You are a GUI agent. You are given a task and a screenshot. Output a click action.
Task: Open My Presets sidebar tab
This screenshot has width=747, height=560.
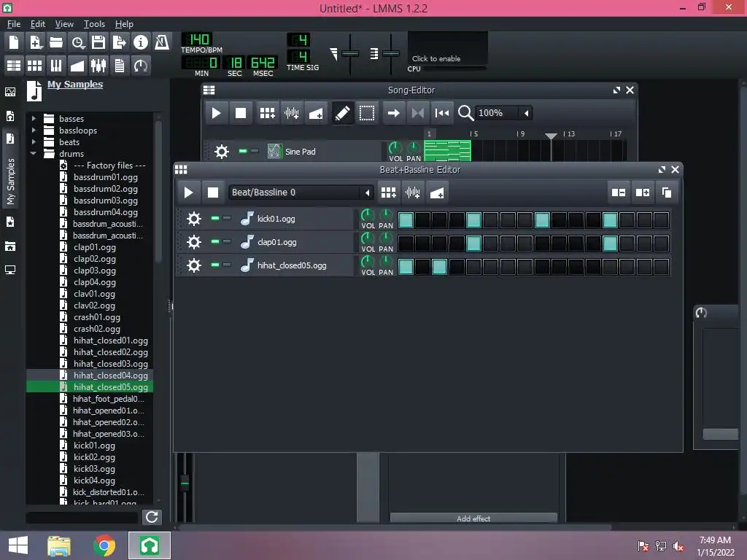click(x=10, y=222)
